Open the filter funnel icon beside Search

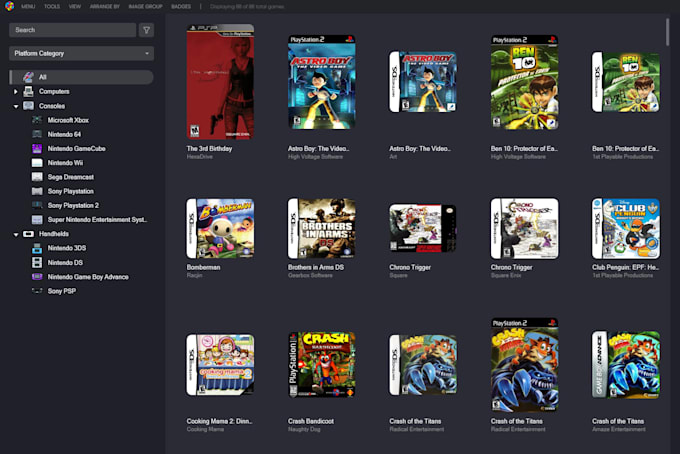tap(147, 30)
